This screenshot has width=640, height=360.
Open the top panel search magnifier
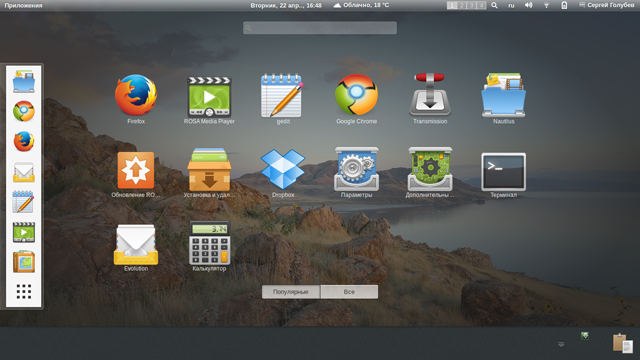tap(494, 5)
